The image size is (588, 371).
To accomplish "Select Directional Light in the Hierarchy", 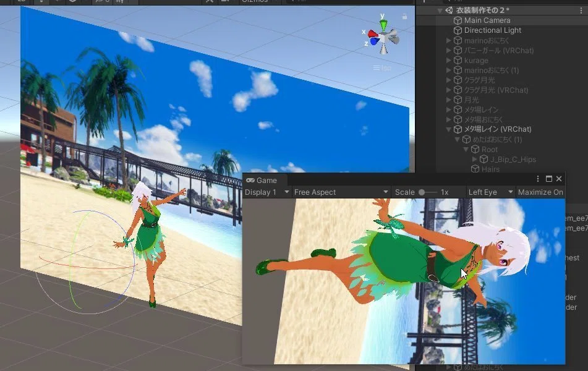I will [x=492, y=30].
